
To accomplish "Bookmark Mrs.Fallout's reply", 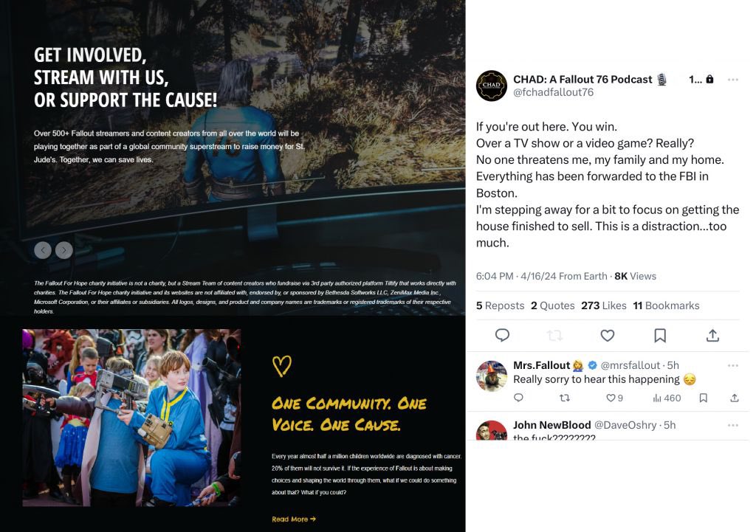I will click(x=704, y=398).
